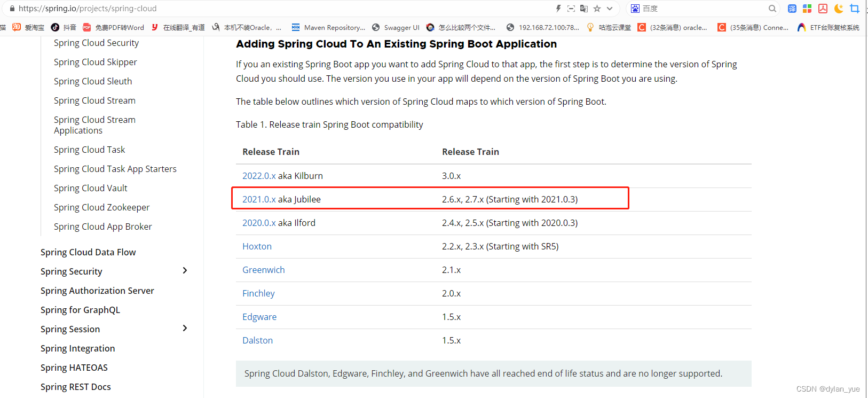Click the red PDF extension icon
Screen dimensions: 868x398
(823, 9)
